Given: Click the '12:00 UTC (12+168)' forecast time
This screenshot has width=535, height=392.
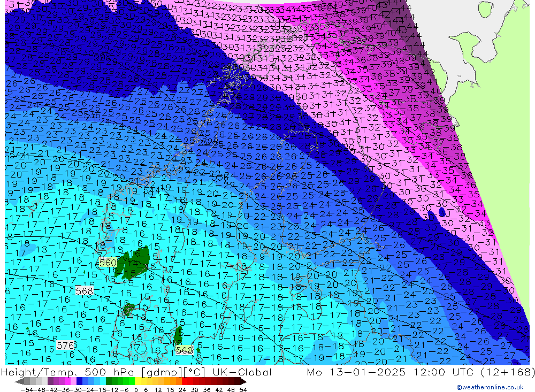Looking at the screenshot, I should (x=474, y=372).
